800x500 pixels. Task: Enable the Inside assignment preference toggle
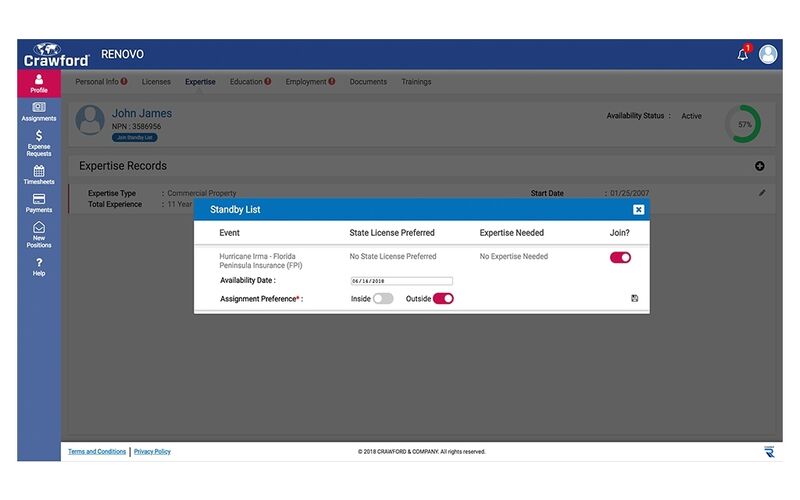(x=383, y=298)
